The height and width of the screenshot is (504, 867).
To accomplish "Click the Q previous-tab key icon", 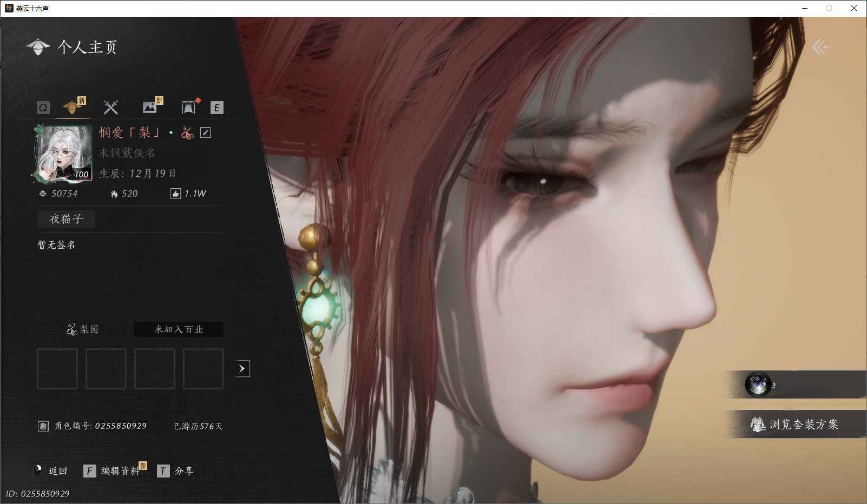I will pos(43,108).
